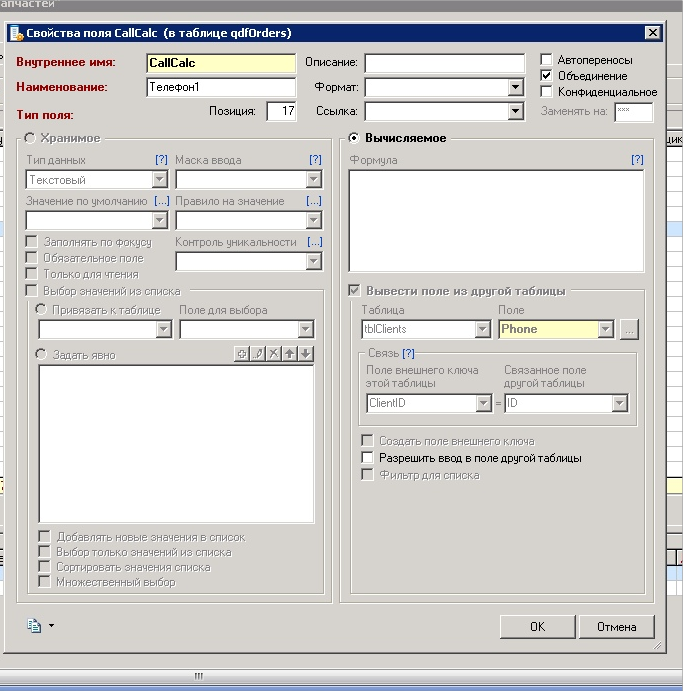This screenshot has width=683, height=691.
Task: Click the edit pencil icon above the explicit list
Action: tap(257, 354)
